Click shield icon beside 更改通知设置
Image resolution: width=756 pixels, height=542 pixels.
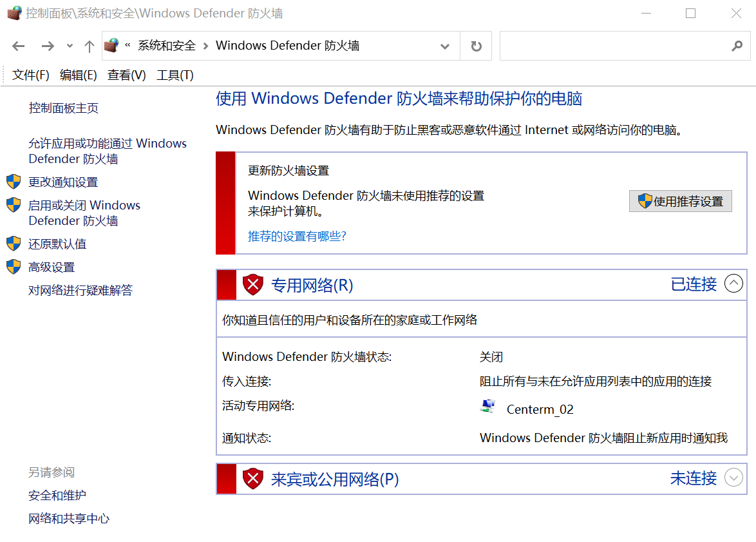[14, 182]
